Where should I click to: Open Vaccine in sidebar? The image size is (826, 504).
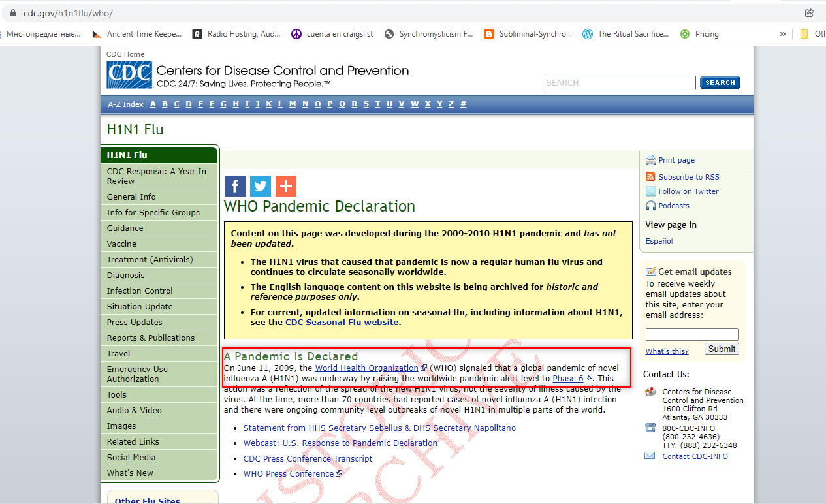[x=159, y=244]
